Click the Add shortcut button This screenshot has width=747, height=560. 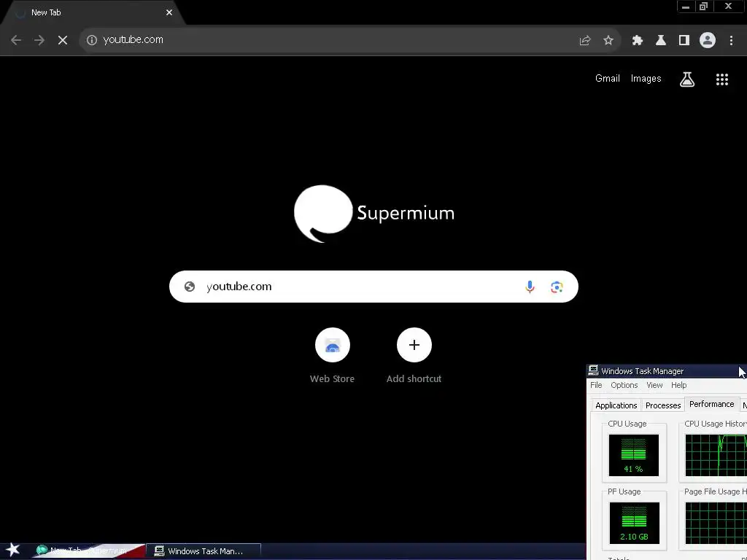(x=414, y=356)
